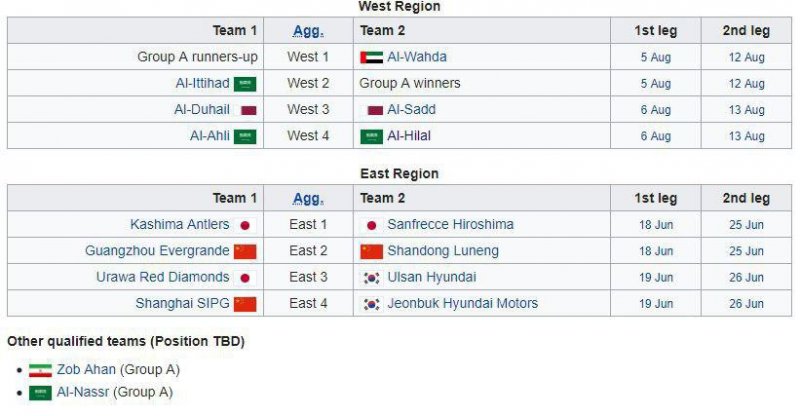The width and height of the screenshot is (800, 416).
Task: Click the 5 Aug first leg date for West 1
Action: pyautogui.click(x=656, y=58)
